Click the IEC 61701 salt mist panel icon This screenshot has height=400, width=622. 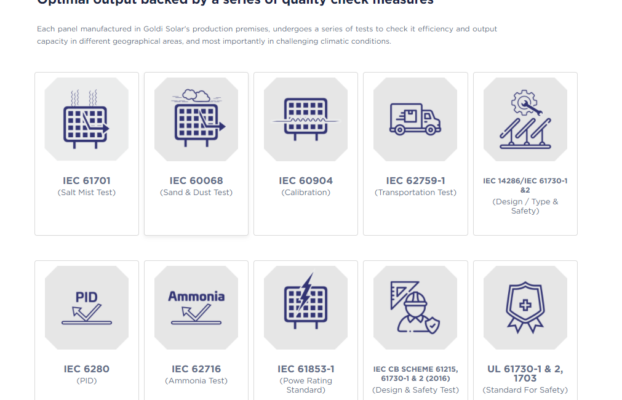pos(86,119)
